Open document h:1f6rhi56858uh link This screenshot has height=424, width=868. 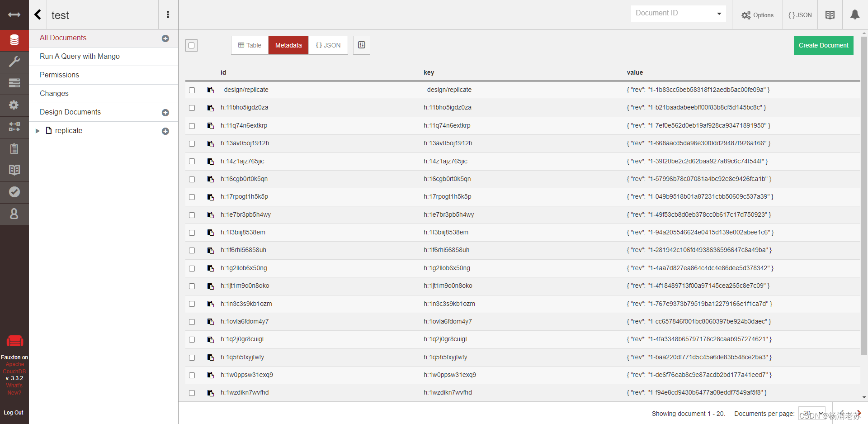click(x=243, y=250)
